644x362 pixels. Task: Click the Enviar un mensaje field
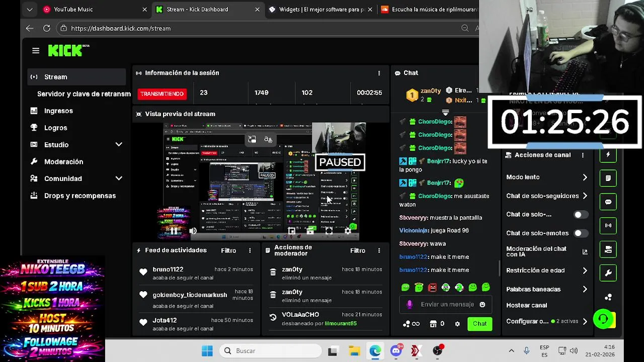click(x=446, y=305)
